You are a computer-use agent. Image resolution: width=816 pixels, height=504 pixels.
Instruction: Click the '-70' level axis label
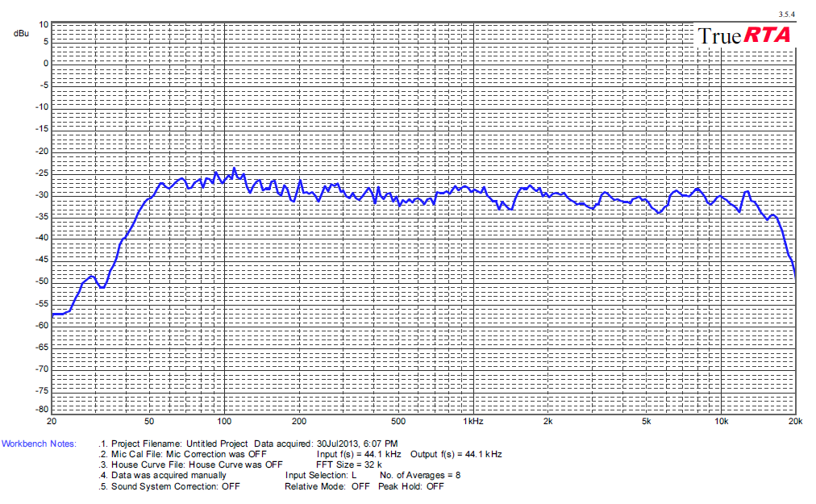coord(42,369)
